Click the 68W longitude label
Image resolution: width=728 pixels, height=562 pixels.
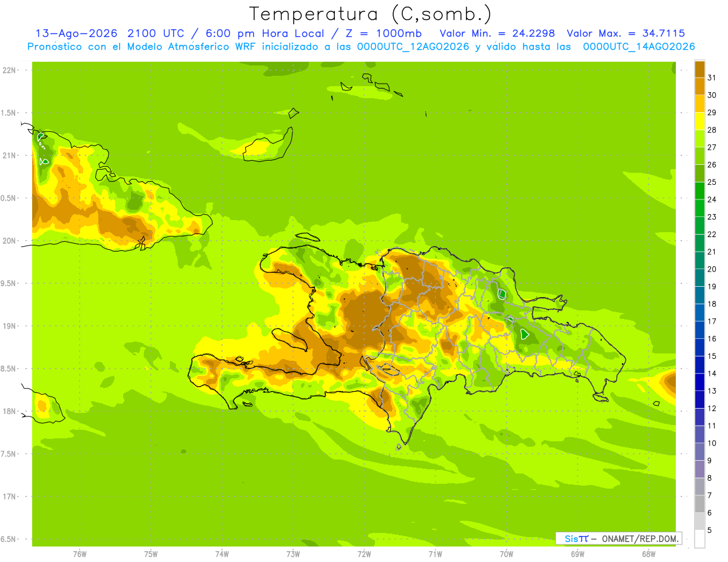649,554
